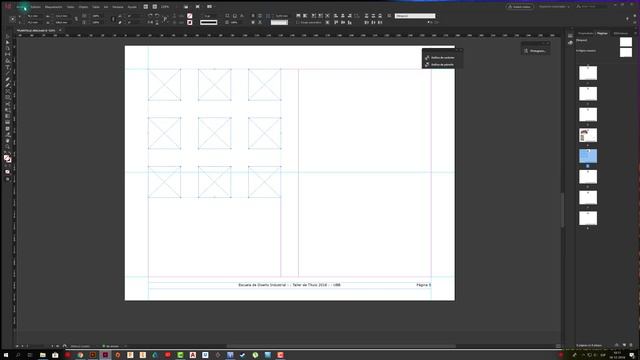Open the stroke style dropdown

[209, 22]
